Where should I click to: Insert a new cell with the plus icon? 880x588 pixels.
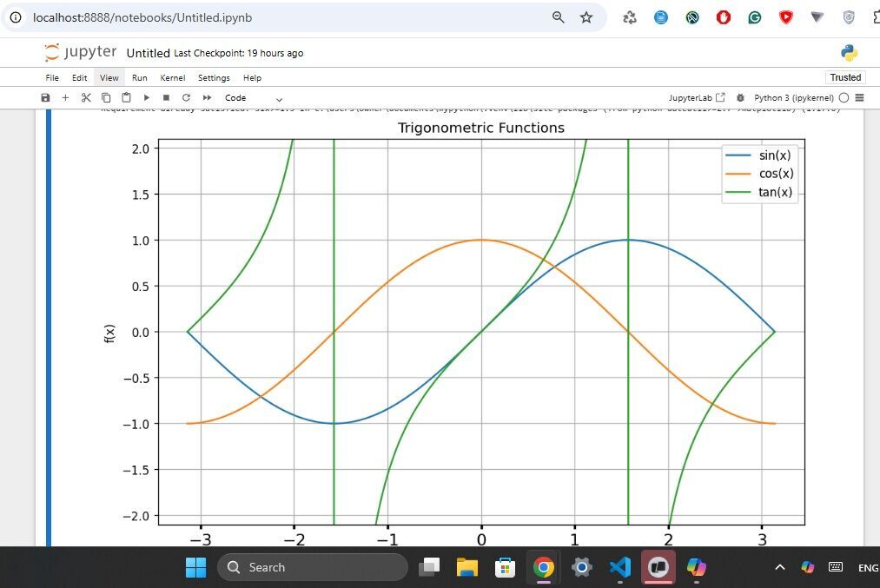[x=65, y=98]
